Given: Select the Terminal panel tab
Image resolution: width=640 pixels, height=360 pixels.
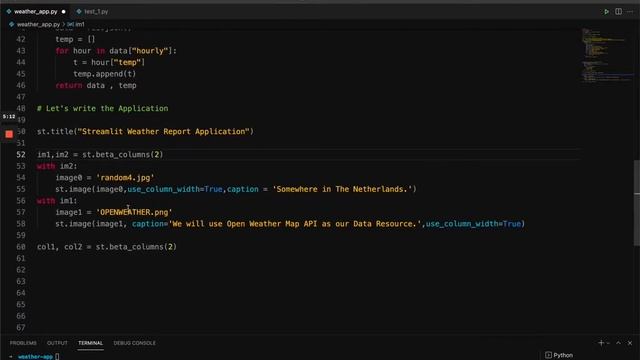Looking at the screenshot, I should (x=90, y=343).
